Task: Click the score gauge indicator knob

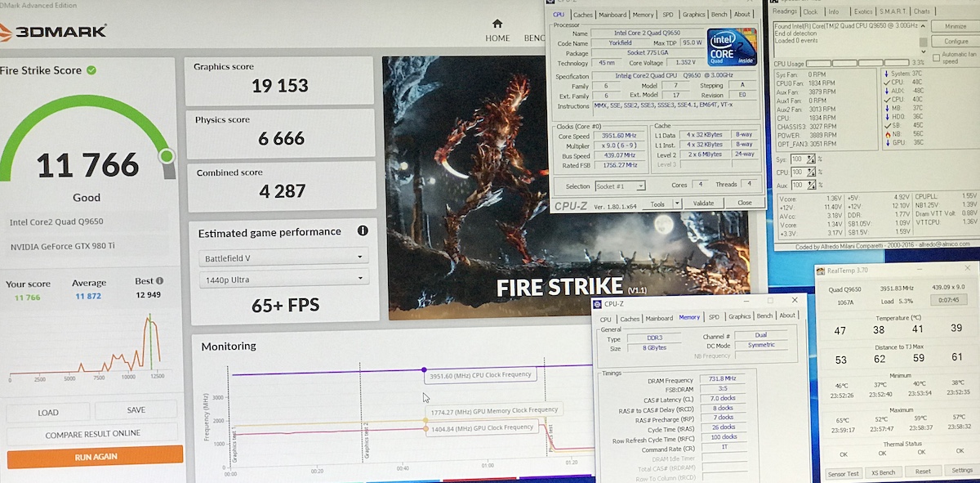Action: 167,155
